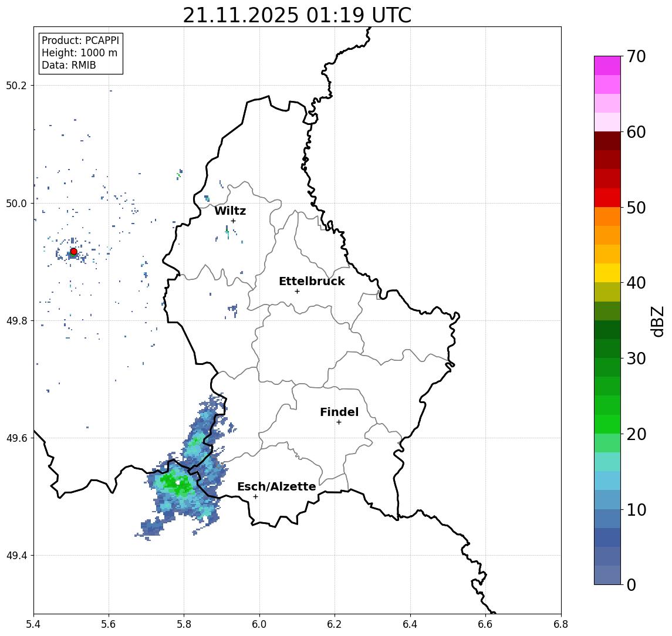The height and width of the screenshot is (636, 672).
Task: Pick the orange colorbar swatch below 50
Action: [607, 216]
